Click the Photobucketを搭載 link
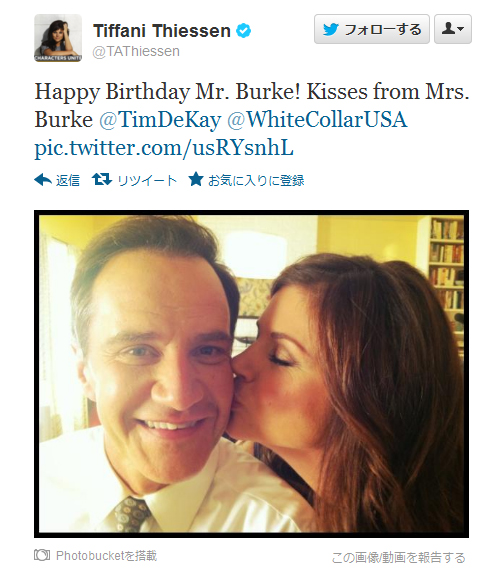Viewport: 490px width, 574px height. pos(106,556)
